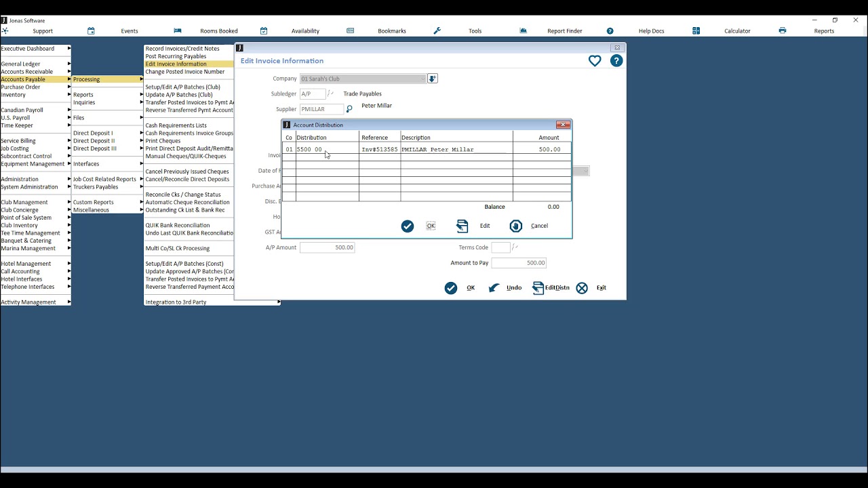Click the A/P Amount field
The image size is (868, 488).
pyautogui.click(x=328, y=247)
